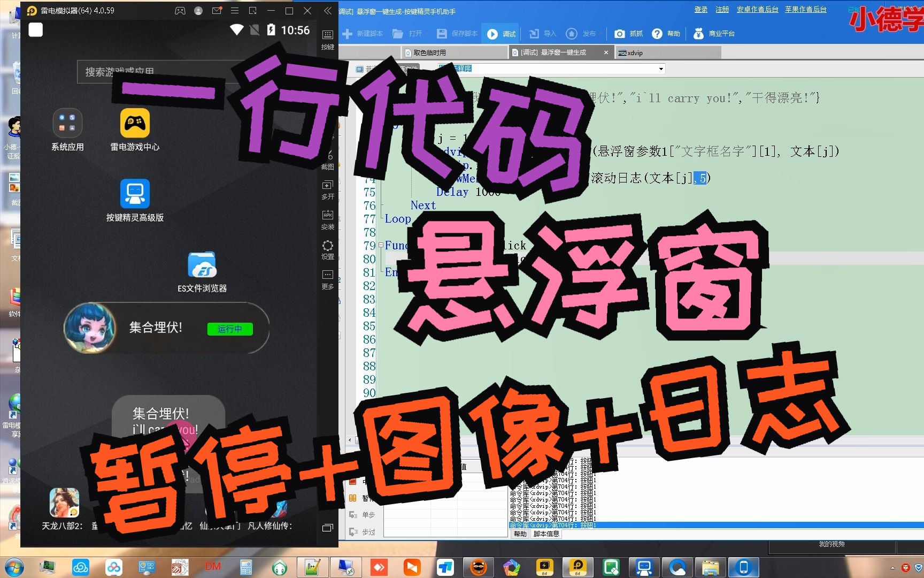The image size is (924, 578).
Task: Open the user account icon in LDPlayer title bar
Action: point(198,11)
